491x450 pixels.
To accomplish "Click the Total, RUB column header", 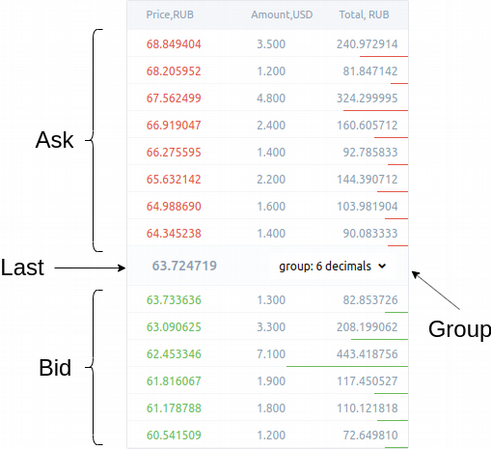I will pos(364,15).
